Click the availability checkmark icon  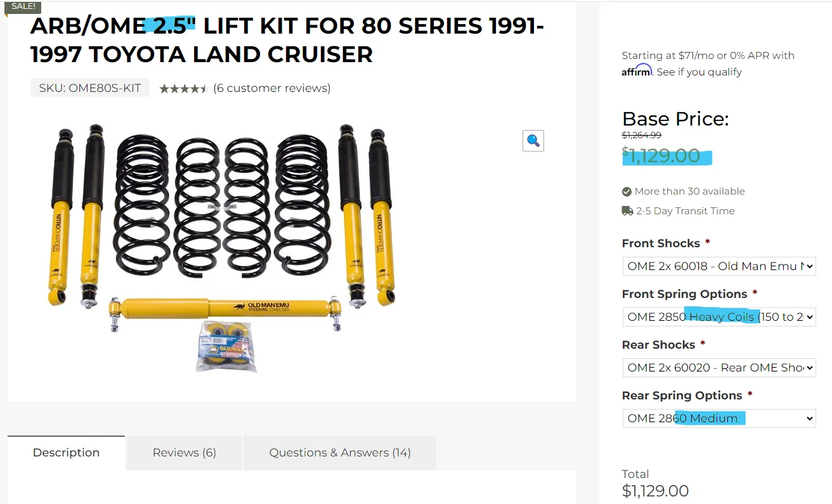[627, 191]
